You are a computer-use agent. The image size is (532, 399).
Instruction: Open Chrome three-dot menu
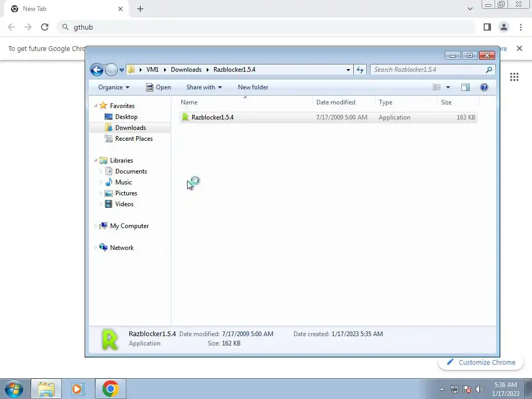coord(521,27)
